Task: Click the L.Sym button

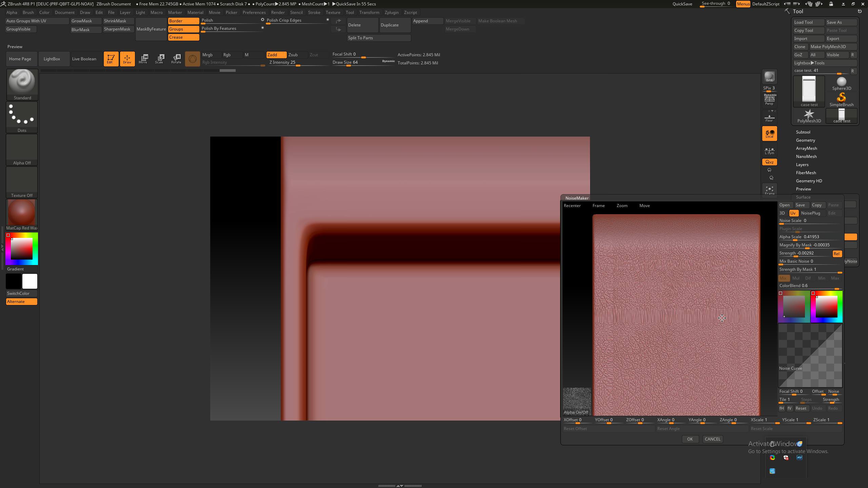Action: click(x=769, y=150)
